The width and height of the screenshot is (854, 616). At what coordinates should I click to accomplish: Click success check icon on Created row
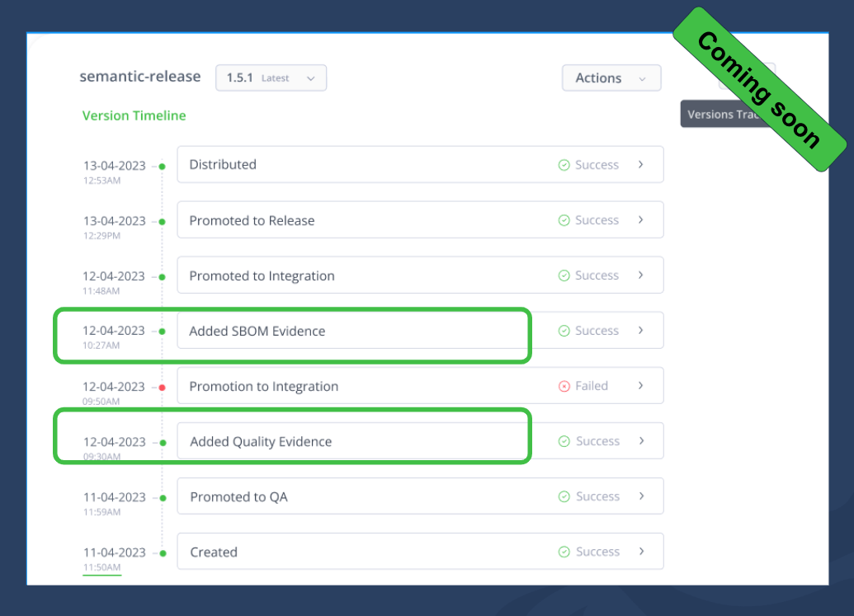coord(564,552)
